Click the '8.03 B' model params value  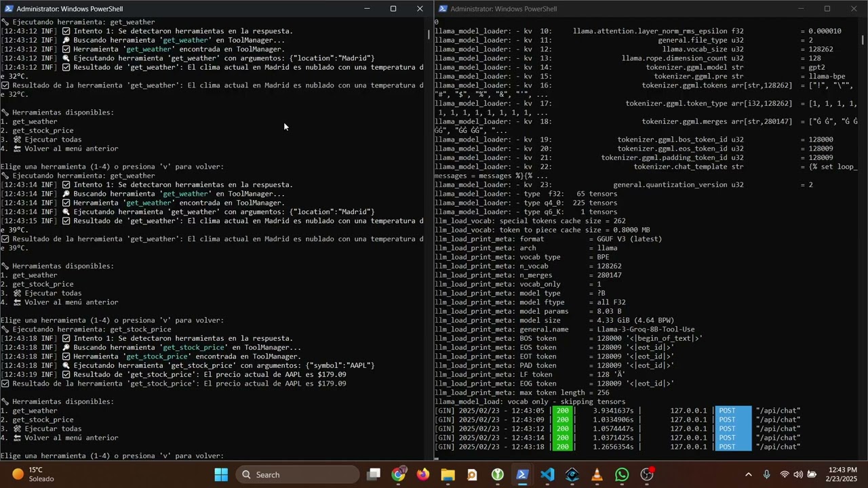pos(609,311)
